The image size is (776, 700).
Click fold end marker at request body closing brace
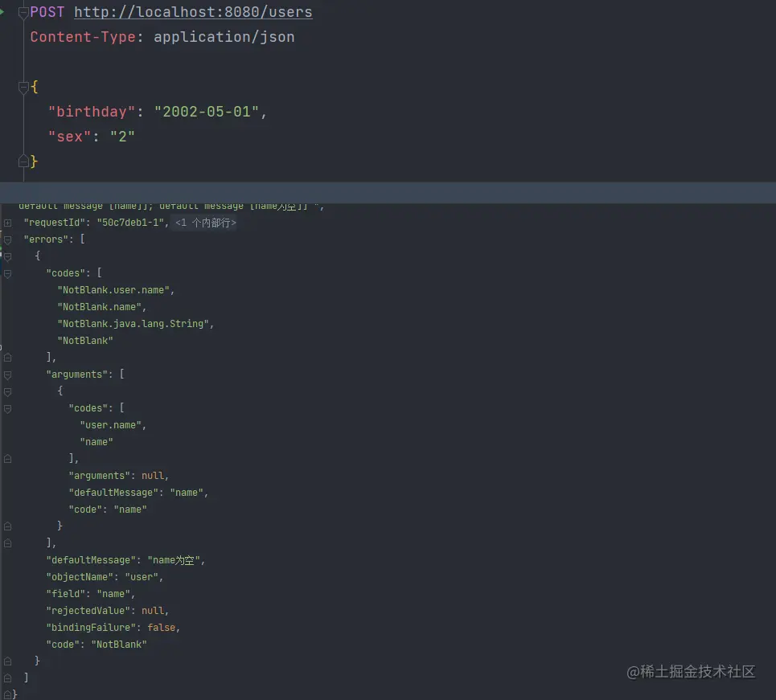[23, 162]
